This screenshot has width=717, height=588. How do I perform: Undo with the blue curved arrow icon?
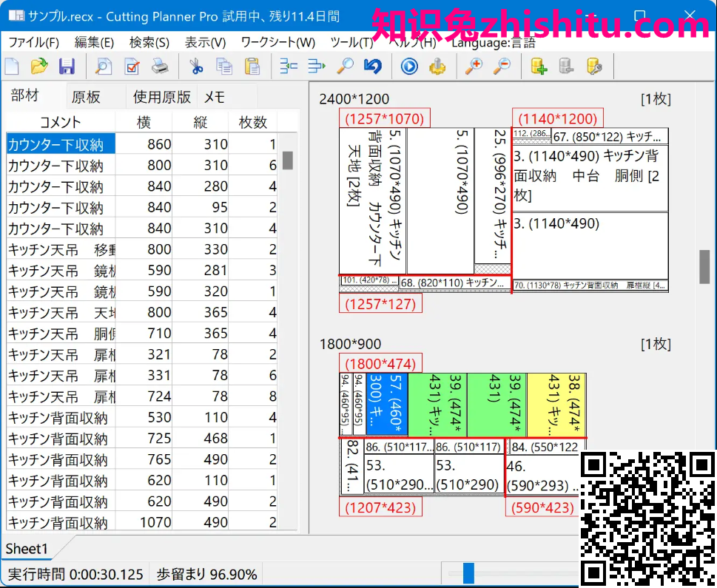click(373, 67)
